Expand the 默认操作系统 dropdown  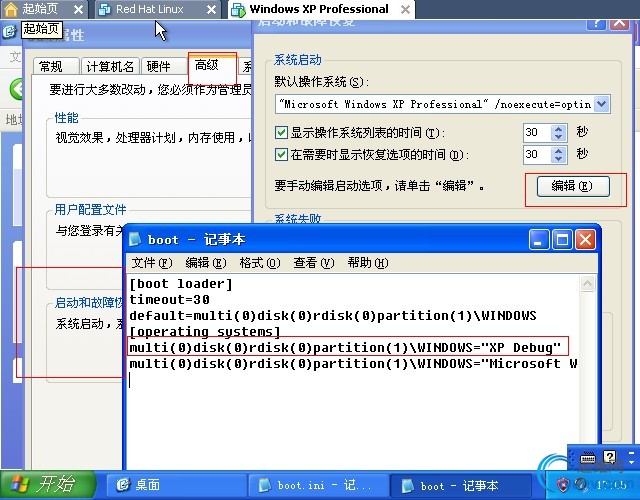(602, 104)
